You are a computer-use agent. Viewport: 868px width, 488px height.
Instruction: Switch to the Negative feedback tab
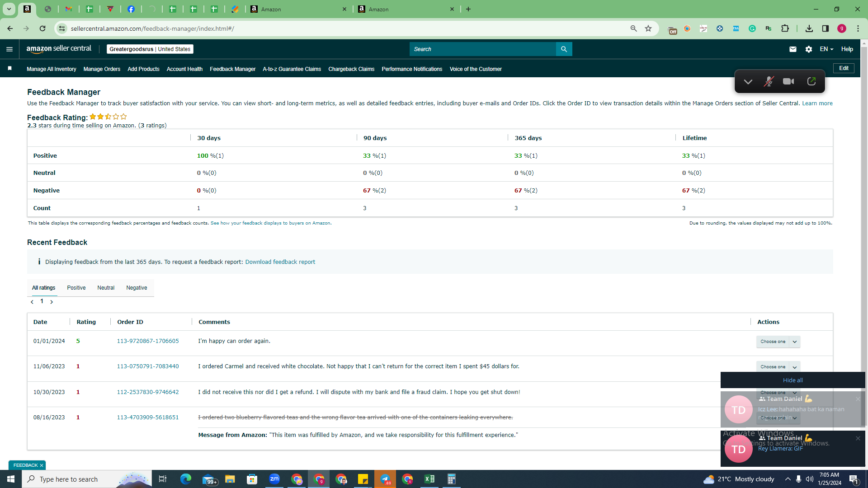(x=137, y=288)
